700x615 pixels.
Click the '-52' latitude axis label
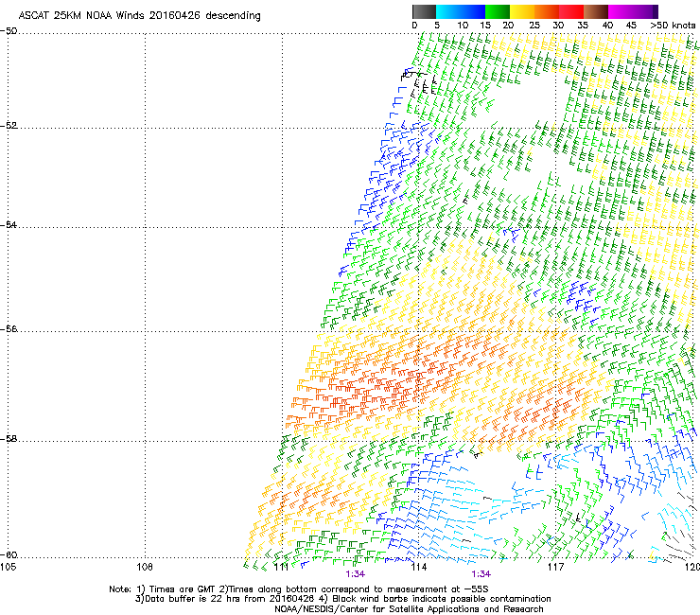[x=9, y=126]
